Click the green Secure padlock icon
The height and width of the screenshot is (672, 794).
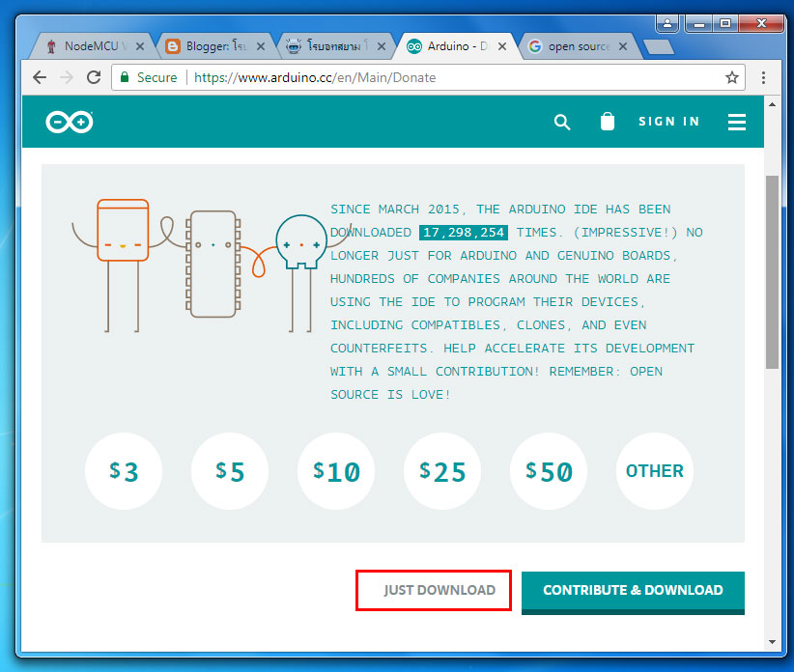pos(125,77)
